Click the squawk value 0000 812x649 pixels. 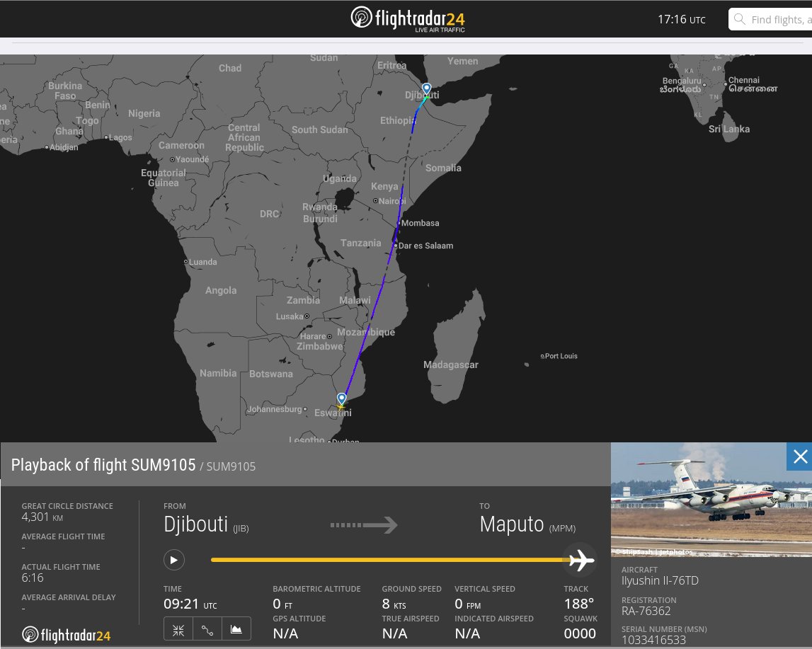[580, 633]
